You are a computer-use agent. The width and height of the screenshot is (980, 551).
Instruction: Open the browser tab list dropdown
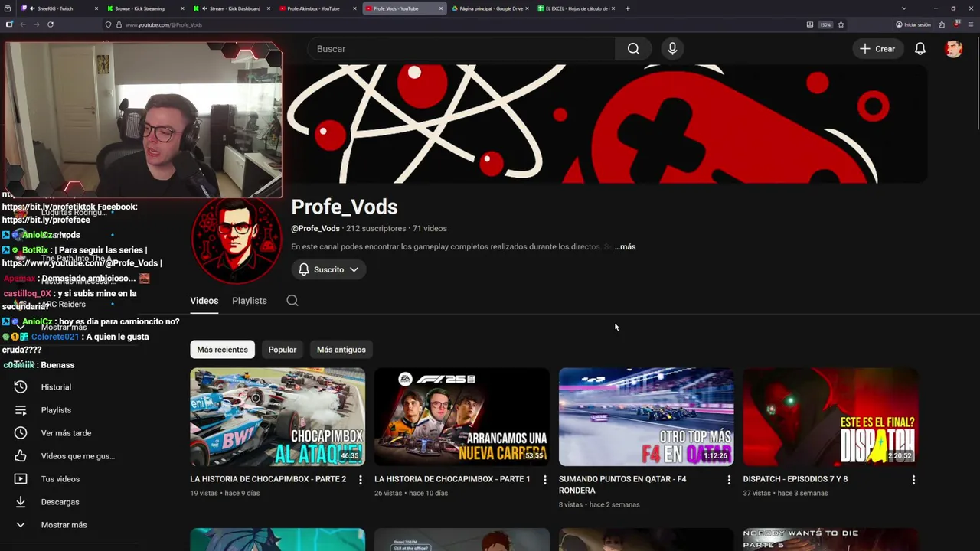point(904,8)
